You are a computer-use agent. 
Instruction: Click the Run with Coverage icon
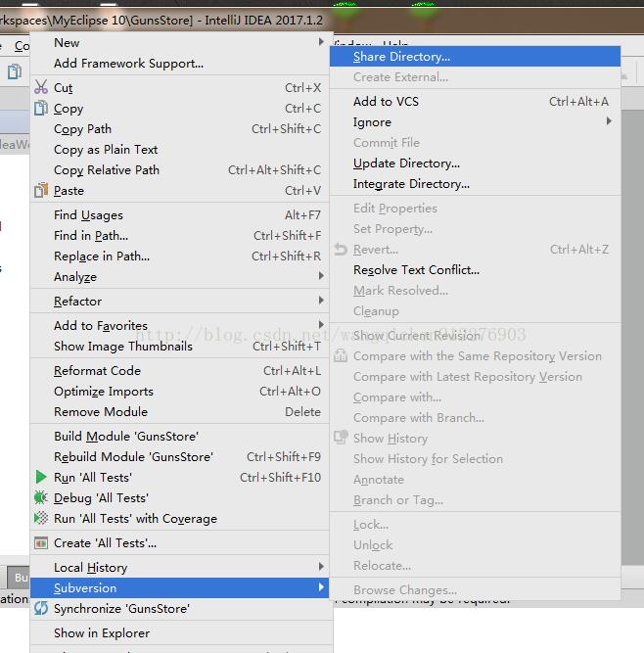coord(41,518)
